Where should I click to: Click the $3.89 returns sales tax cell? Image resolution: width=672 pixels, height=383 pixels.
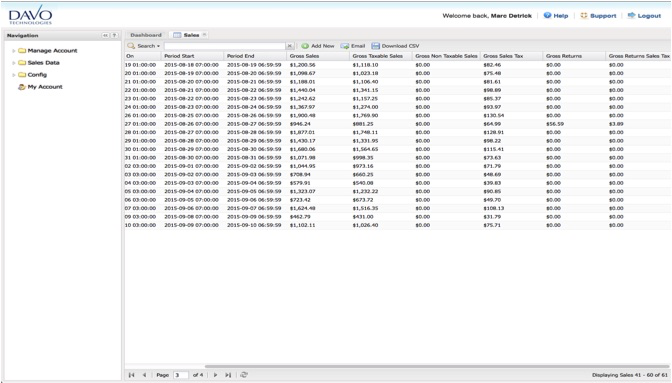tap(616, 124)
